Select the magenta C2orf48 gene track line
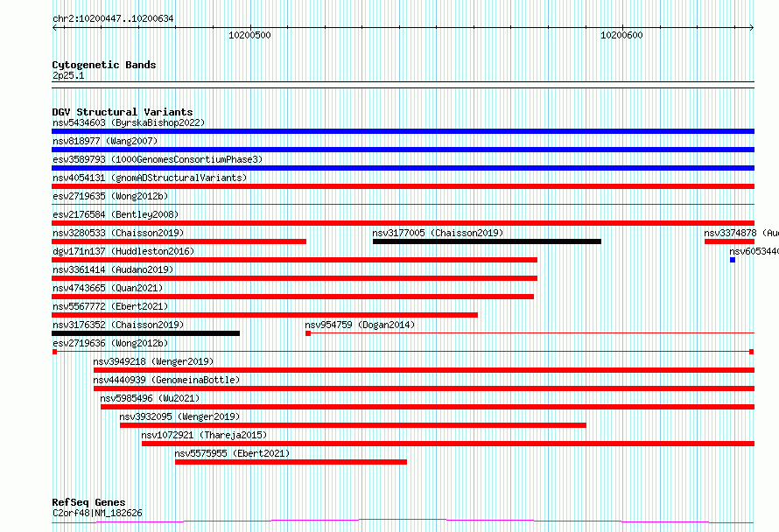The height and width of the screenshot is (532, 779). click(403, 521)
